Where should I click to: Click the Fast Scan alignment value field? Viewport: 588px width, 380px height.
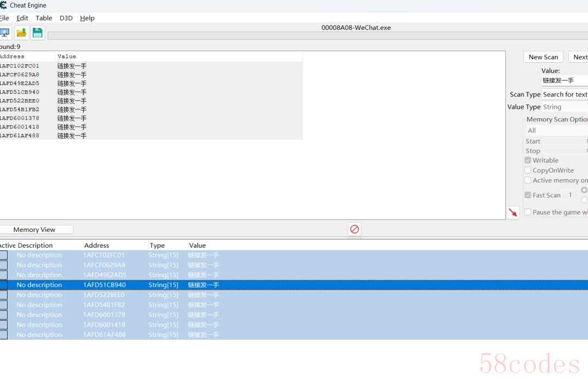pos(571,195)
